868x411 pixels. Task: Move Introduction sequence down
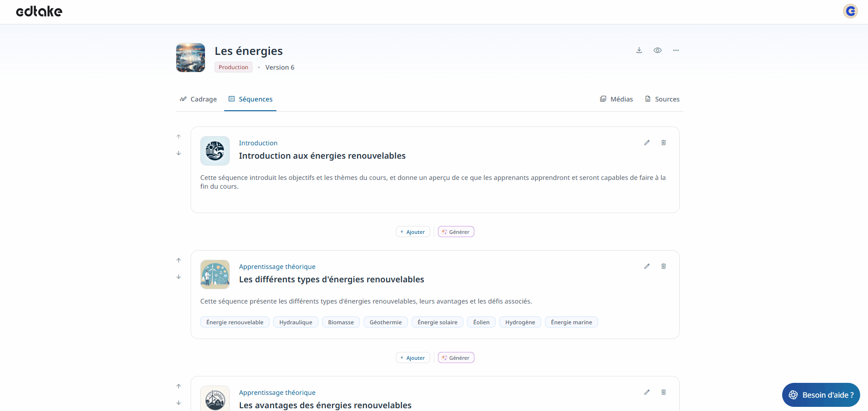179,153
